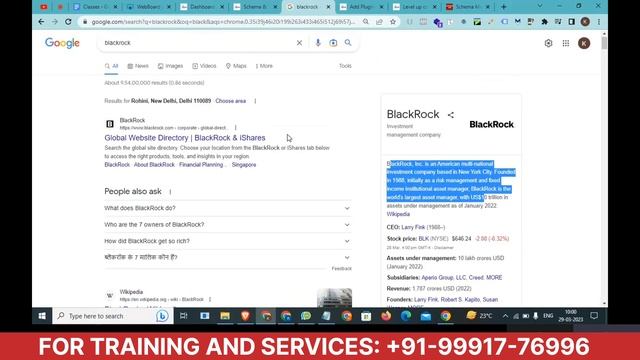Screen dimensions: 640x360
Task: Open the Extensions puzzle icon
Action: [x=544, y=22]
